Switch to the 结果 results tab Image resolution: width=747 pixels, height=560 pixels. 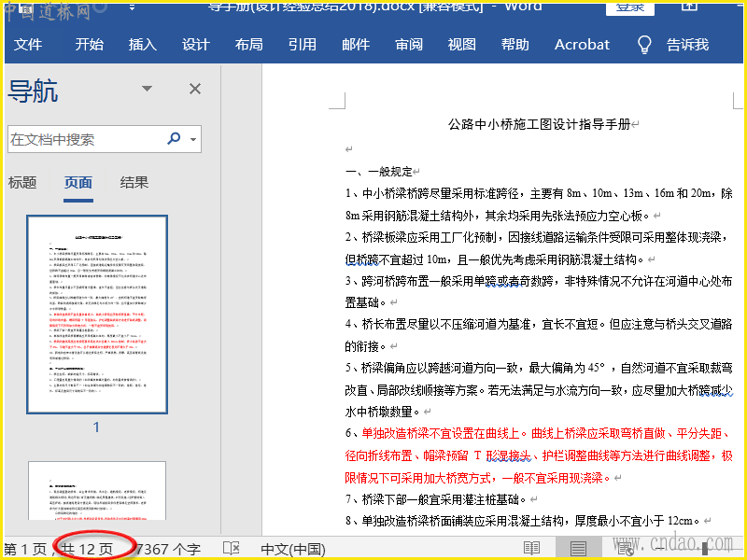pos(134,182)
